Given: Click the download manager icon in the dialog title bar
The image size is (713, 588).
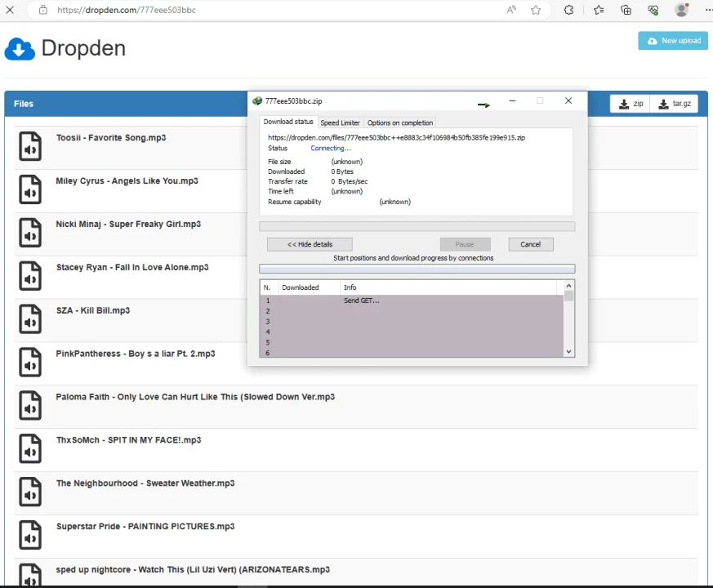Looking at the screenshot, I should (x=257, y=101).
